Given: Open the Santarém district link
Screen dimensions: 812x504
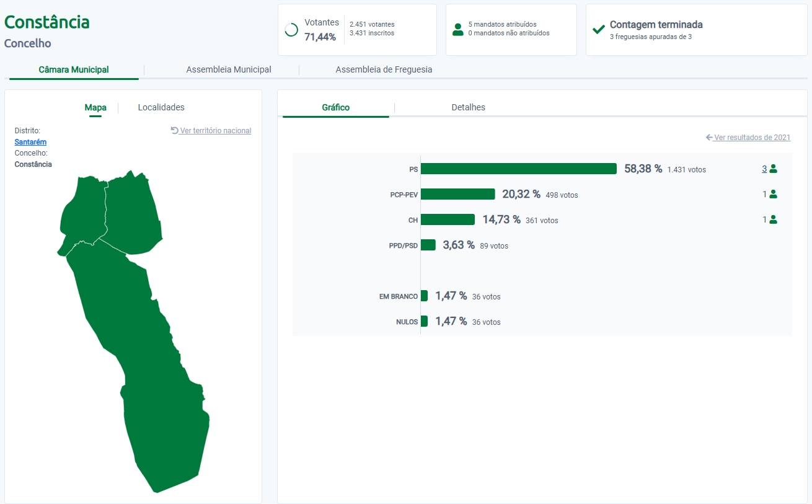Looking at the screenshot, I should [30, 142].
